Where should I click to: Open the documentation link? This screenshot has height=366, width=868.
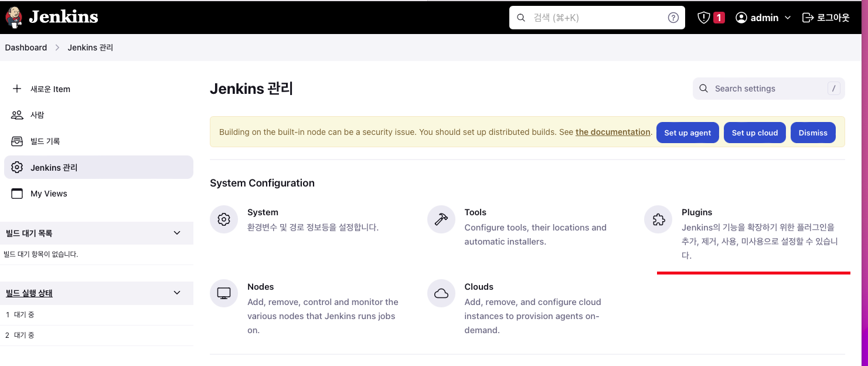(613, 132)
